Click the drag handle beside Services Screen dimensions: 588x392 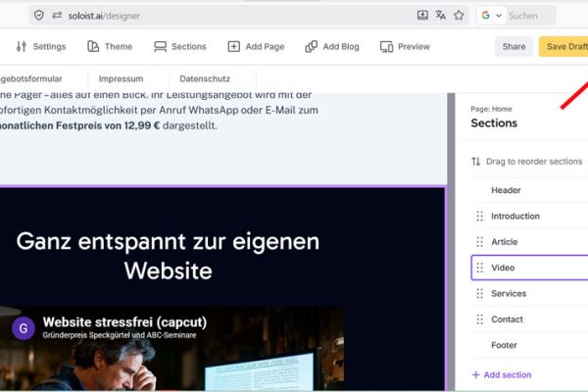point(479,293)
